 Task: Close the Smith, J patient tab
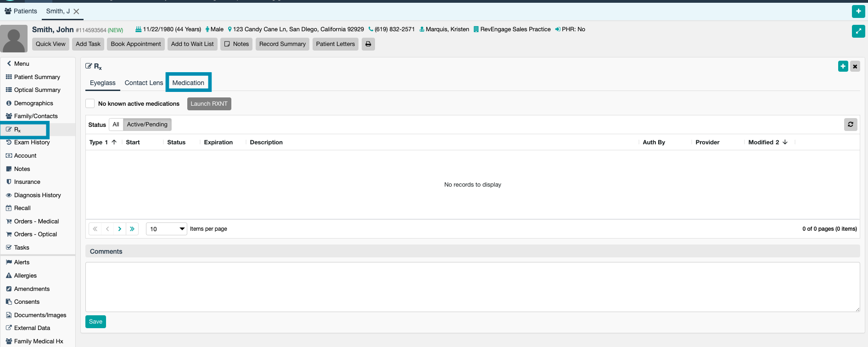click(77, 11)
